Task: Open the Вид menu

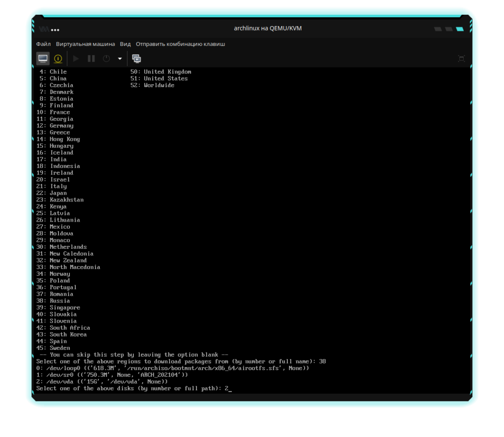Action: (126, 44)
